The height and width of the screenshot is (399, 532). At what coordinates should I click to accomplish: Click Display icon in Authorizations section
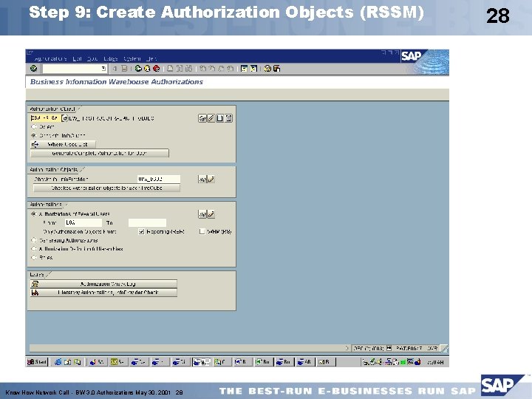click(x=202, y=214)
